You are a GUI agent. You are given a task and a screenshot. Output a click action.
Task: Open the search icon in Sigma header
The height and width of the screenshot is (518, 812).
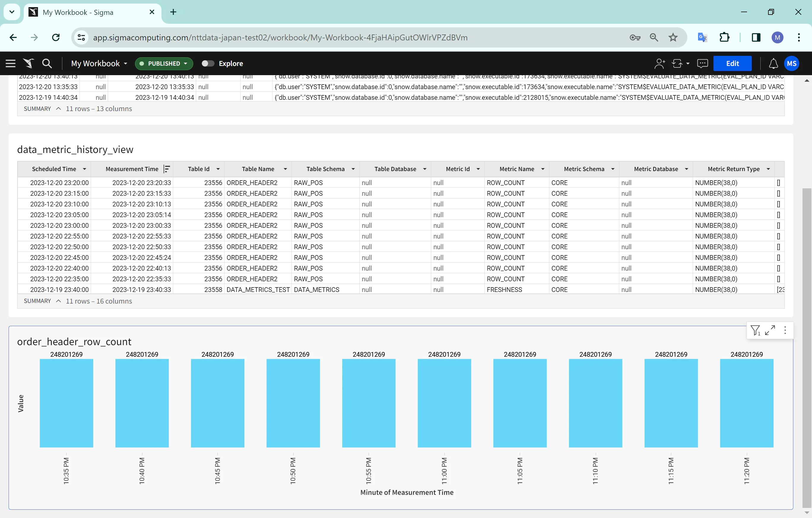coord(47,64)
